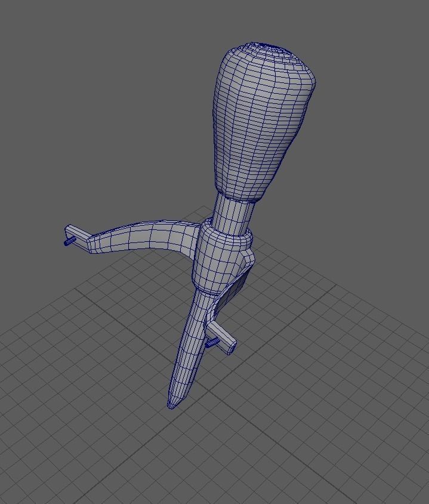Select the cylindrical peg beside the spike
The height and width of the screenshot is (504, 429).
[221, 337]
